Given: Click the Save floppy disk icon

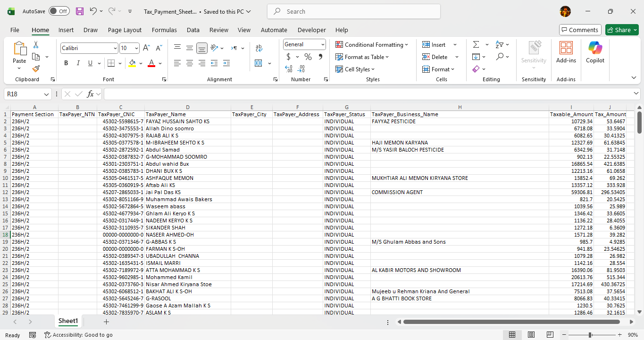Looking at the screenshot, I should coord(80,11).
